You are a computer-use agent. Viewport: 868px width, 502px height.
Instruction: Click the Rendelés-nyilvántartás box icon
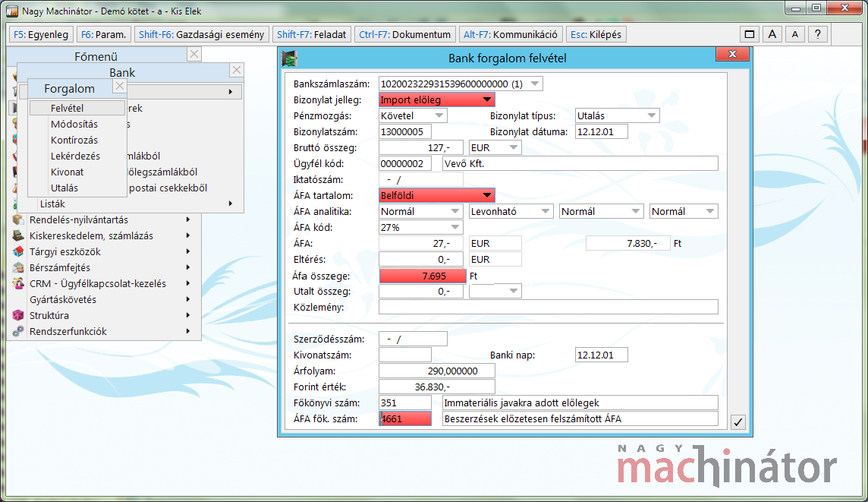pyautogui.click(x=18, y=220)
